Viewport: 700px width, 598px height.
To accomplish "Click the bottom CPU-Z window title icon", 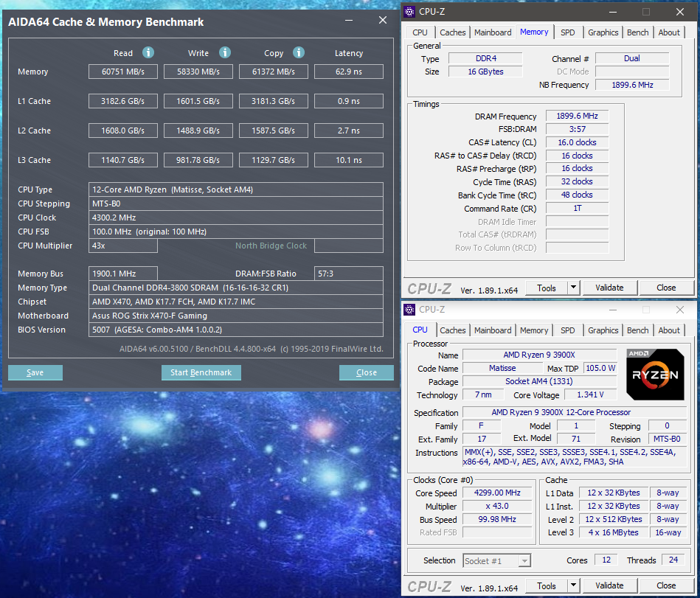I will (409, 309).
